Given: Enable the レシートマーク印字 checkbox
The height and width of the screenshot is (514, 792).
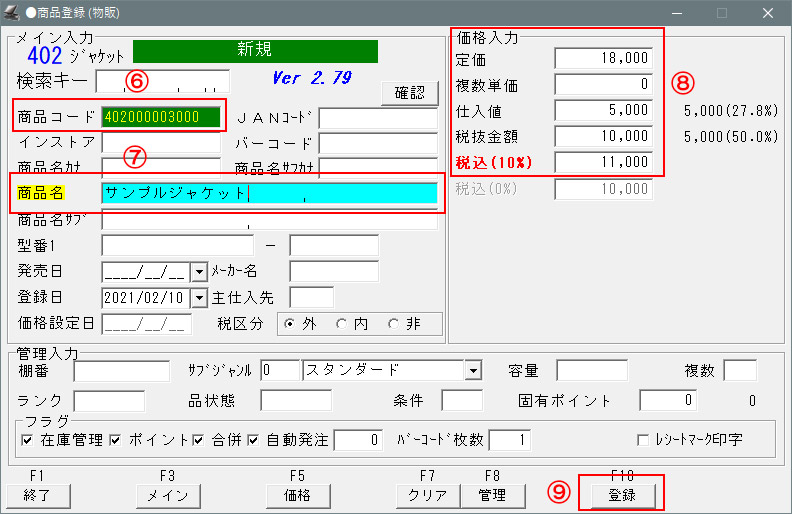Looking at the screenshot, I should (644, 440).
